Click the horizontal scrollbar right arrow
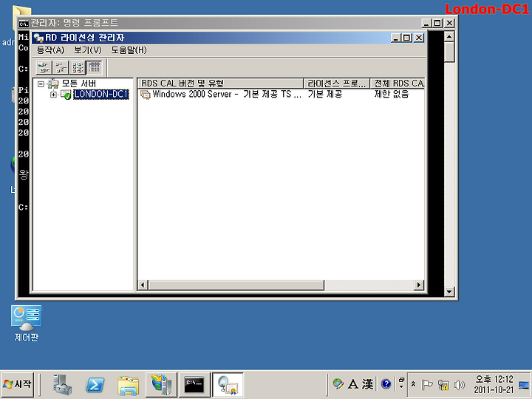The height and width of the screenshot is (399, 532). point(419,285)
